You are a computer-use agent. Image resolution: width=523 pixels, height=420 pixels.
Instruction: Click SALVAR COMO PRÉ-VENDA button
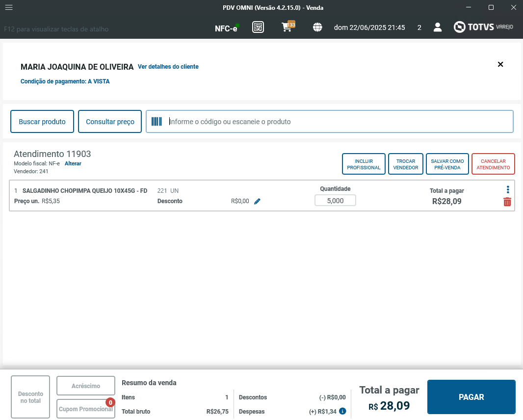click(x=447, y=164)
